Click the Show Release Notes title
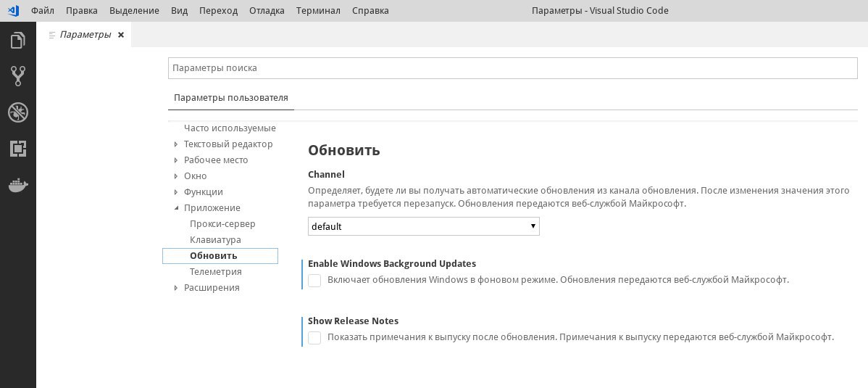The image size is (868, 388). click(x=353, y=321)
